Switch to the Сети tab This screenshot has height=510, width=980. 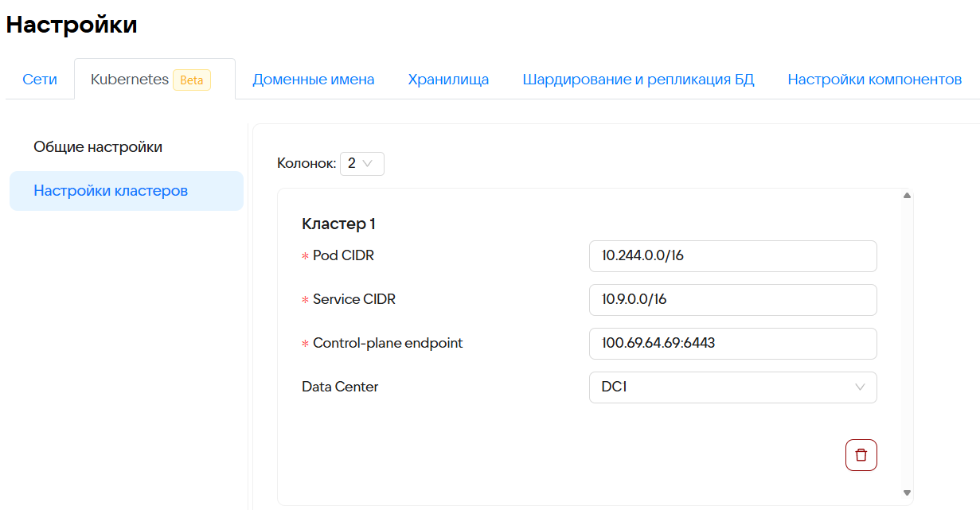click(40, 80)
